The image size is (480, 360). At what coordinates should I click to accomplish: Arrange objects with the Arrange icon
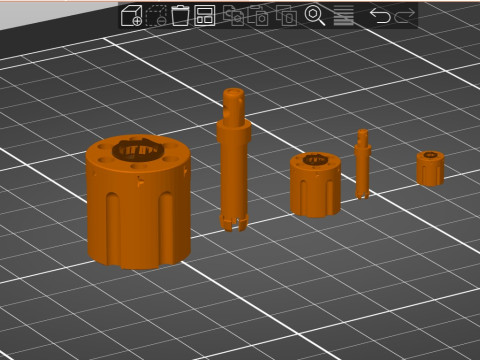204,15
